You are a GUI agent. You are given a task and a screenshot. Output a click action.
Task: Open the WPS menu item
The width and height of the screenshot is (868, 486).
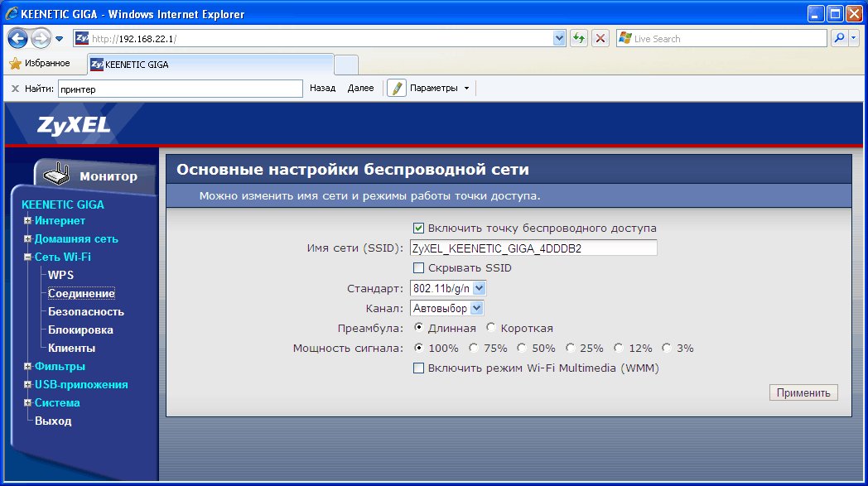(x=60, y=275)
